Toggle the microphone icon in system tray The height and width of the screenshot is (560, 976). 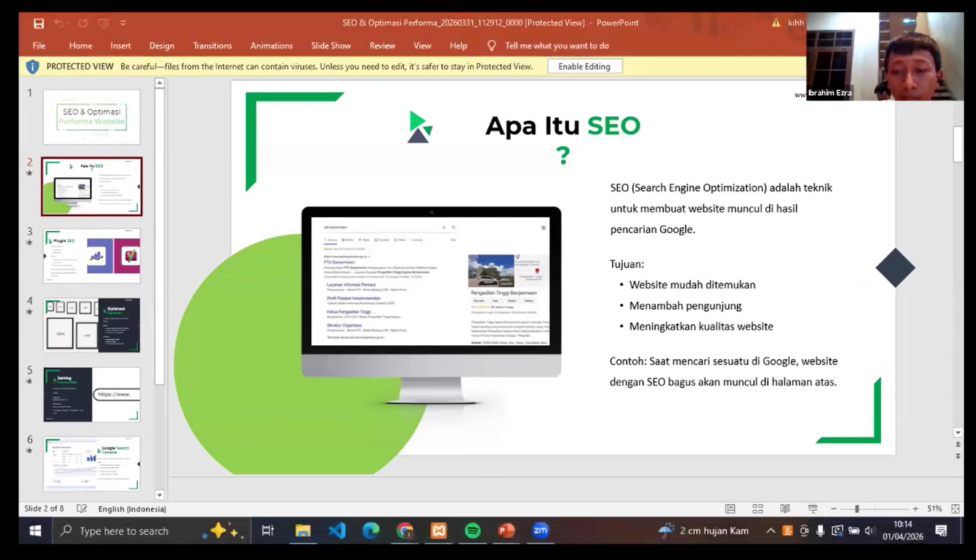(820, 530)
